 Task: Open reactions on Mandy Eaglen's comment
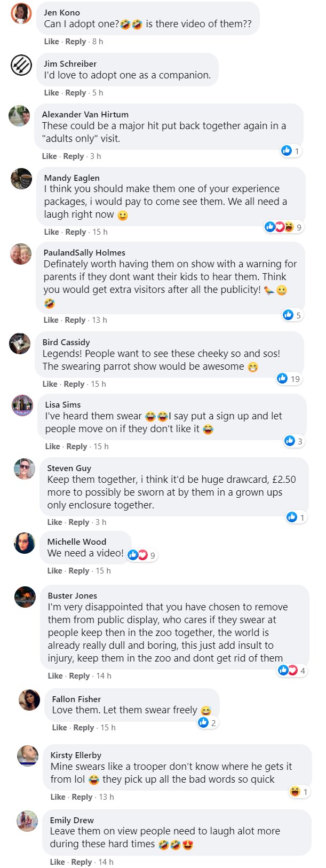coord(284,227)
